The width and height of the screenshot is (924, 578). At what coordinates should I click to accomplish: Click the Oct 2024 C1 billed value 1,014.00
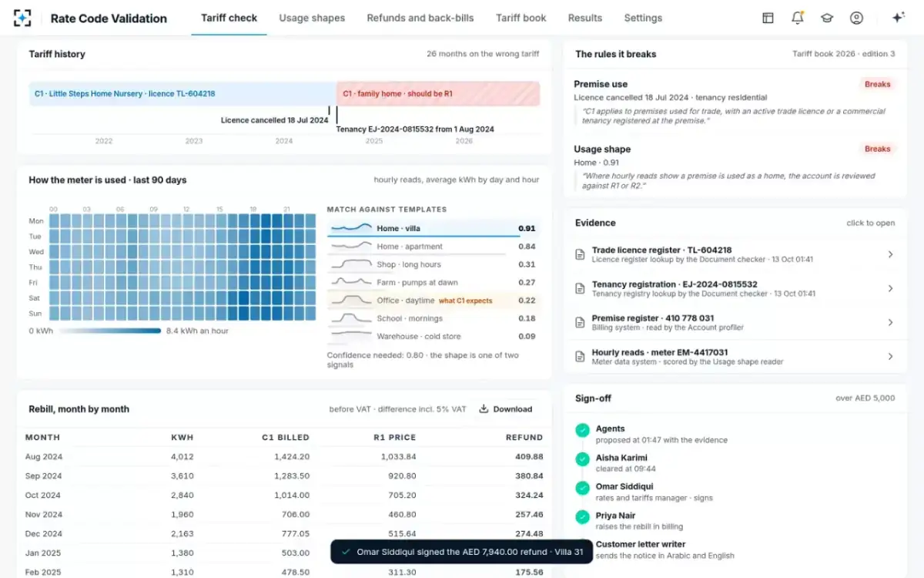tap(292, 496)
